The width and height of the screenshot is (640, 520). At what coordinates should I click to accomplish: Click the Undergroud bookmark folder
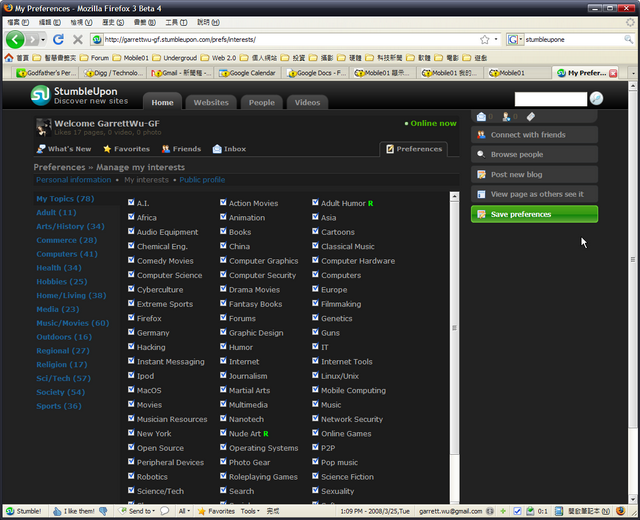pos(175,58)
